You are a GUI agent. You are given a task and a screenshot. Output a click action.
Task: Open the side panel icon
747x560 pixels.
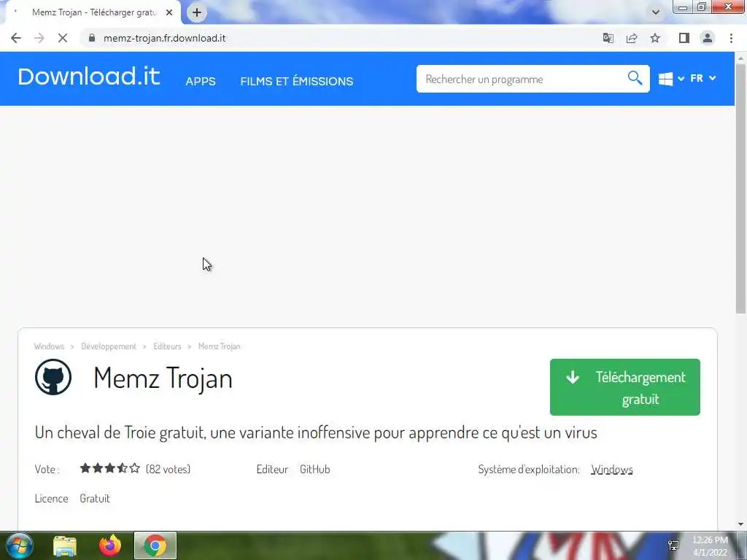tap(684, 38)
